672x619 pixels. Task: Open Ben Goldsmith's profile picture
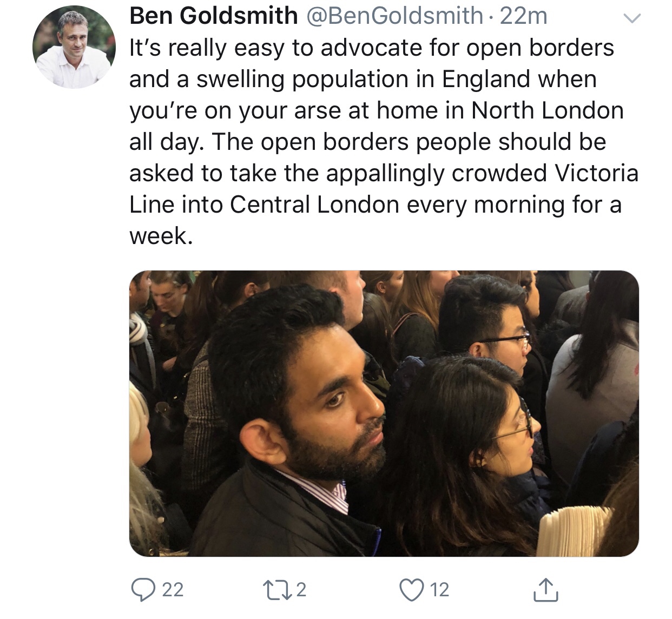click(74, 48)
